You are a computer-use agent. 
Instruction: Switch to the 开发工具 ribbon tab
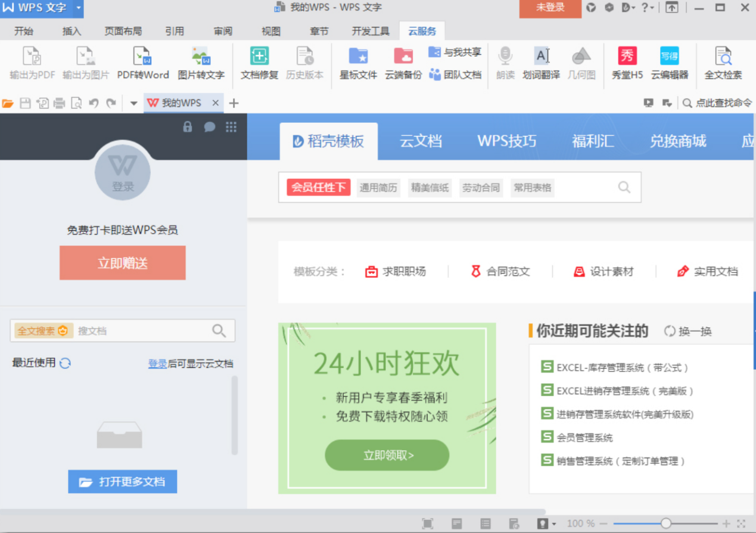coord(369,31)
